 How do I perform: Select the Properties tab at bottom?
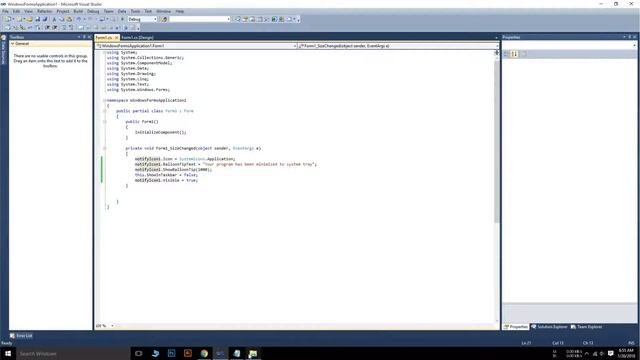tap(516, 327)
